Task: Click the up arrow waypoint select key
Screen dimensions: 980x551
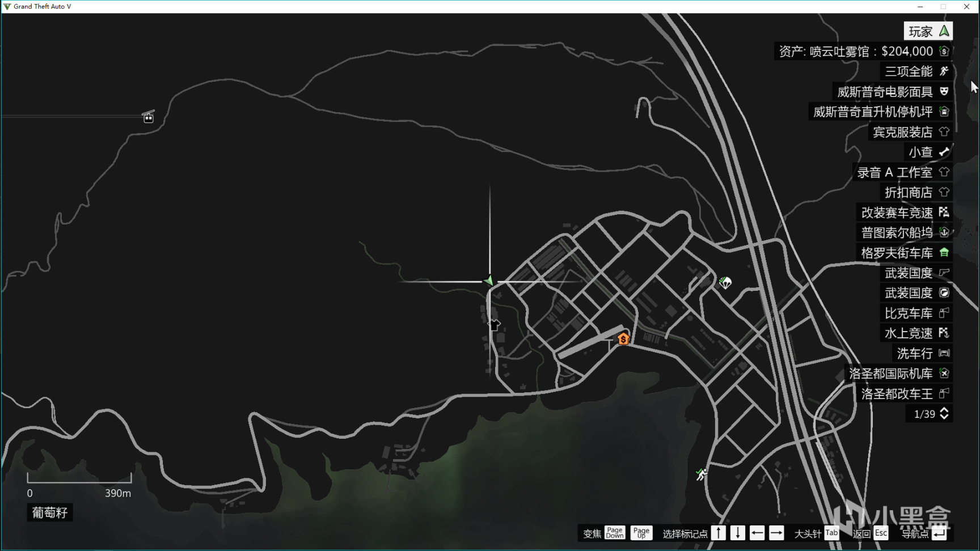Action: click(x=719, y=533)
